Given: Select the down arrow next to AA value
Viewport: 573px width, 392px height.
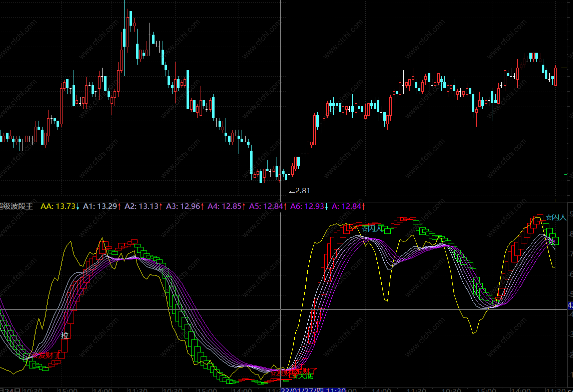Looking at the screenshot, I should pos(78,207).
